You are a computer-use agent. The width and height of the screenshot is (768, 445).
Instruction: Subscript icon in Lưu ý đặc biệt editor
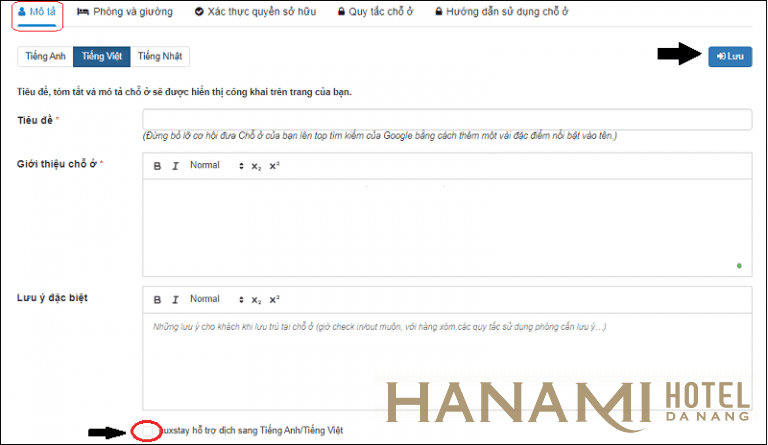(x=256, y=300)
